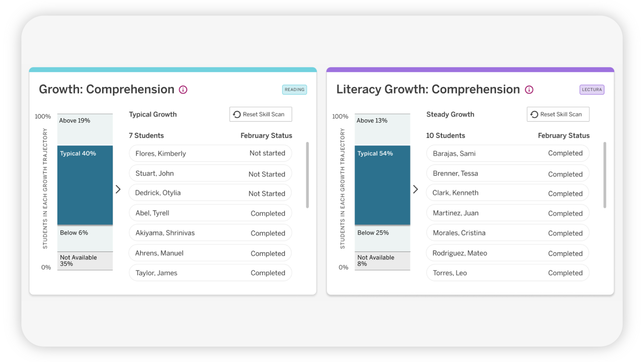Screen dimensions: 644x362
Task: Click the Above 13% chart segment
Action: click(382, 129)
